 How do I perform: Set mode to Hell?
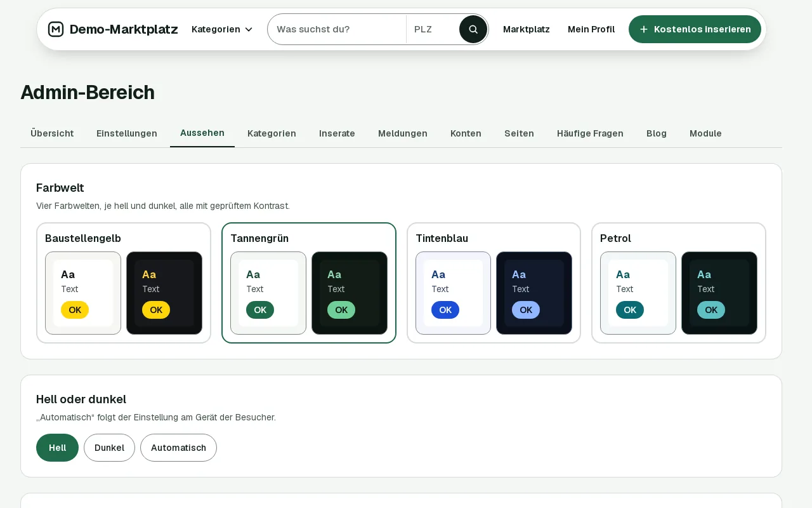click(x=57, y=448)
